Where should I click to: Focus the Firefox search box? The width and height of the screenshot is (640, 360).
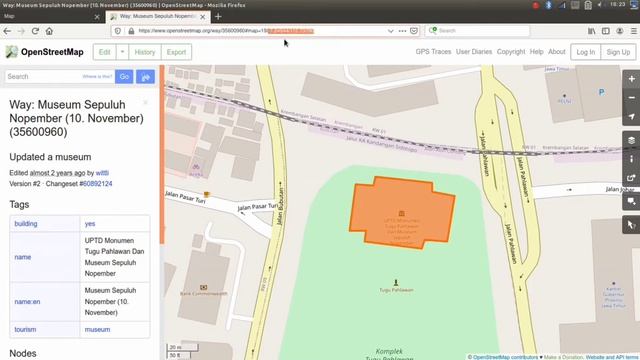pyautogui.click(x=478, y=31)
